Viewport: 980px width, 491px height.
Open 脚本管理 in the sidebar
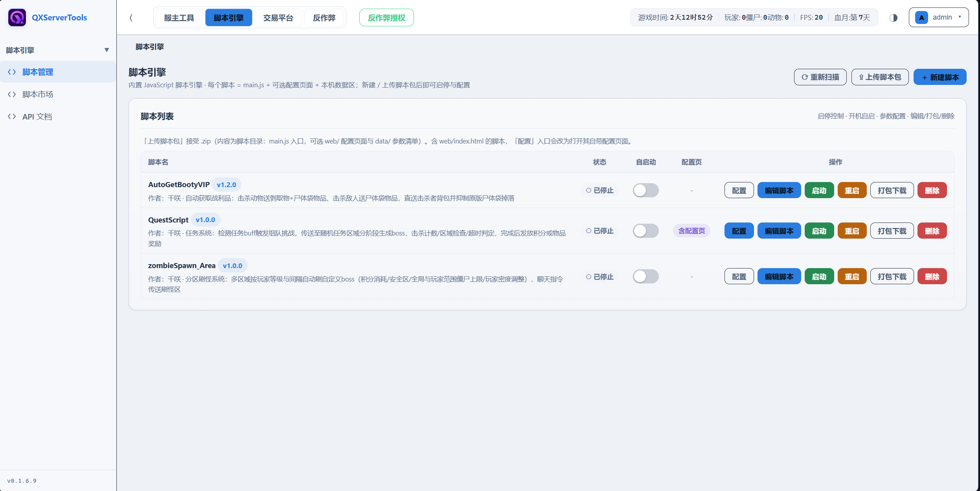point(58,72)
